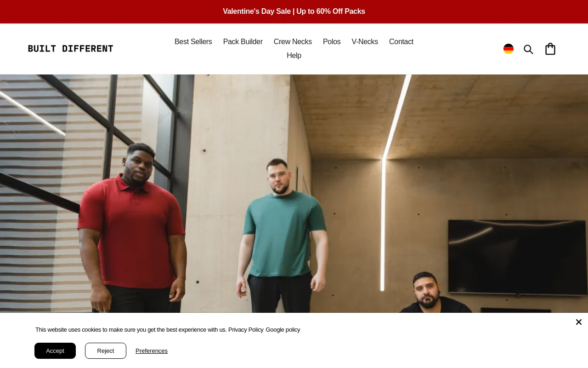Reject cookies with the Reject button
Viewport: 588px width, 368px height.
click(x=106, y=351)
